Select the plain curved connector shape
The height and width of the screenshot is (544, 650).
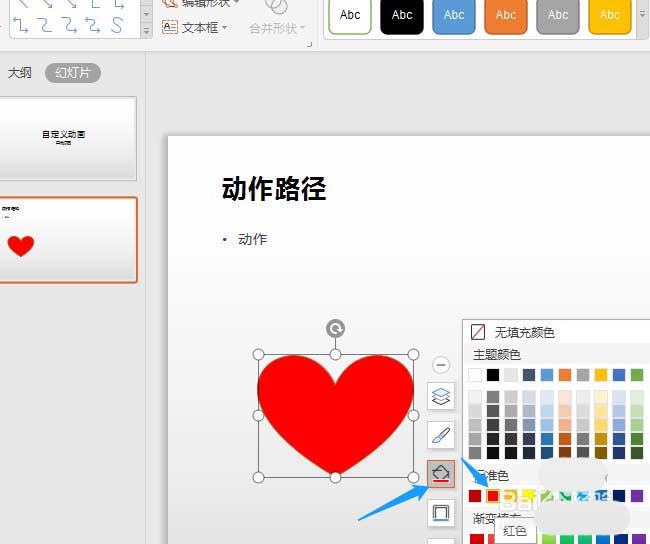coord(45,25)
